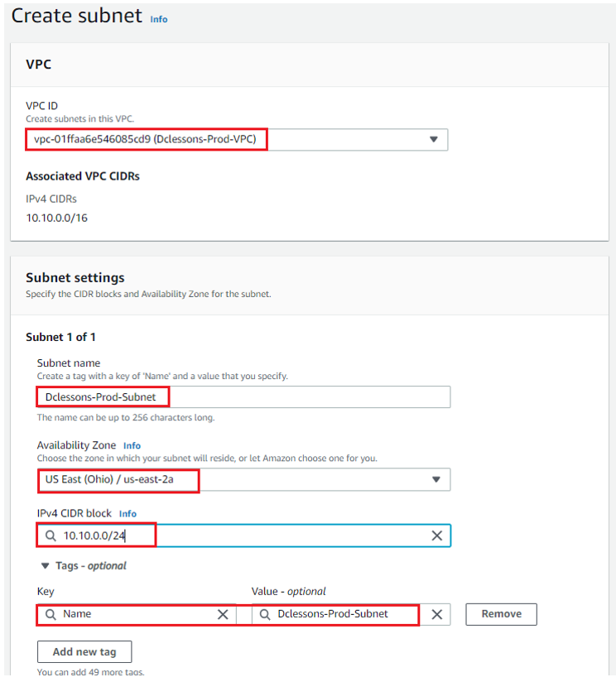
Task: Click the Add new tag button
Action: tap(84, 651)
